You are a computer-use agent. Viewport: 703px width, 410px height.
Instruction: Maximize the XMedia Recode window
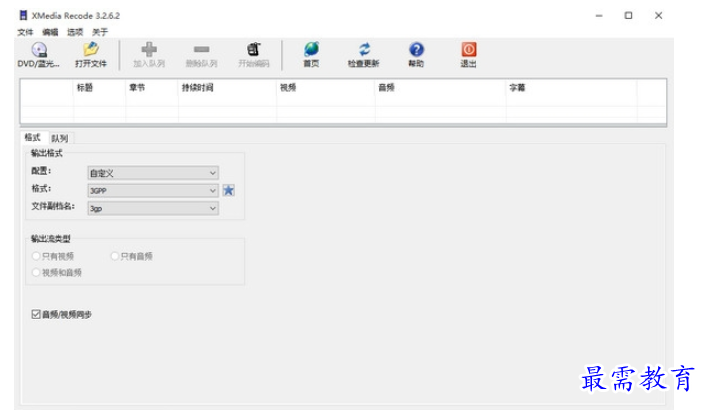click(x=629, y=15)
